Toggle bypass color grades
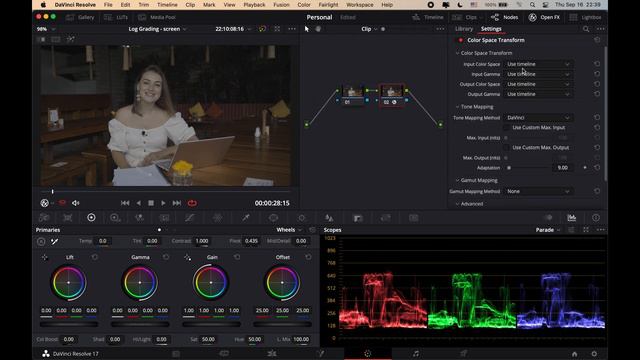640x360 pixels. tap(262, 29)
